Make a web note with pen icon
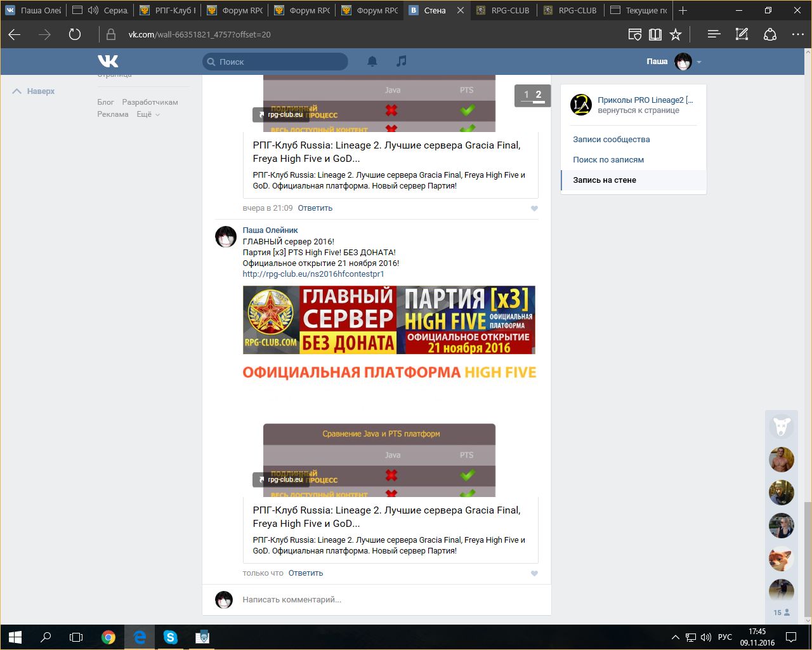The image size is (812, 650). click(742, 34)
